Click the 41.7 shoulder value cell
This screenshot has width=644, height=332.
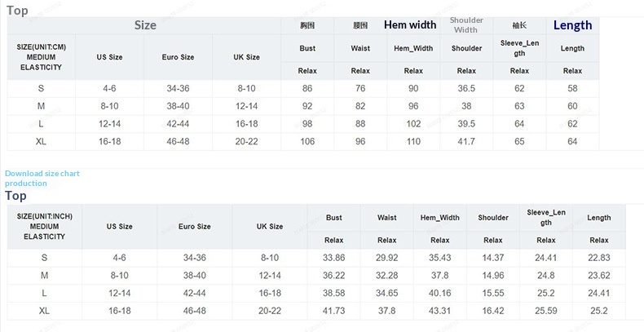click(x=466, y=142)
